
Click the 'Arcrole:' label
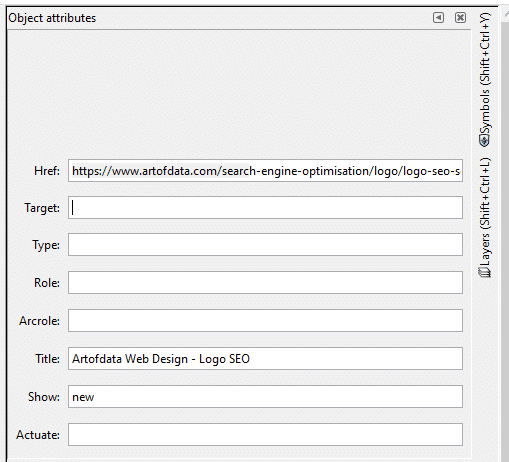click(x=39, y=321)
